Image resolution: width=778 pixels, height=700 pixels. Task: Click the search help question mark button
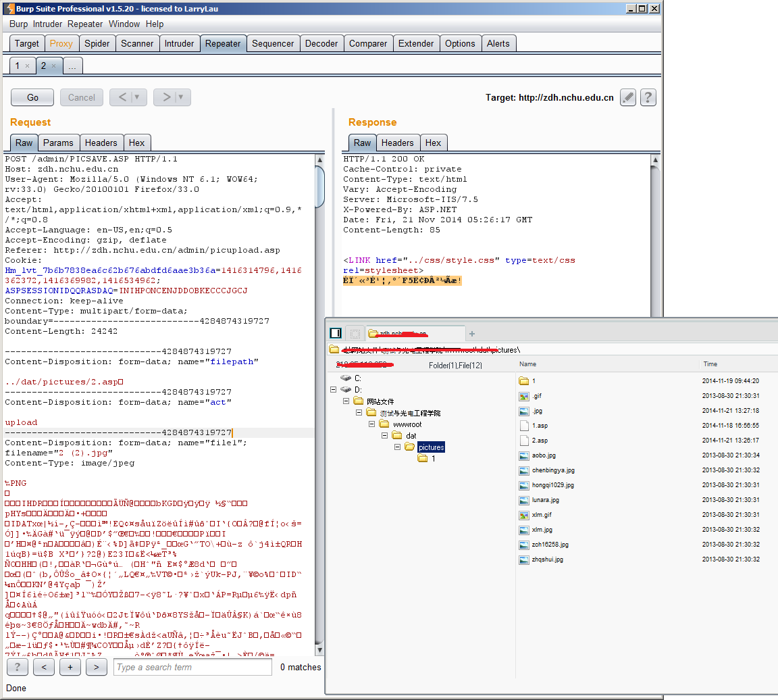coord(18,668)
